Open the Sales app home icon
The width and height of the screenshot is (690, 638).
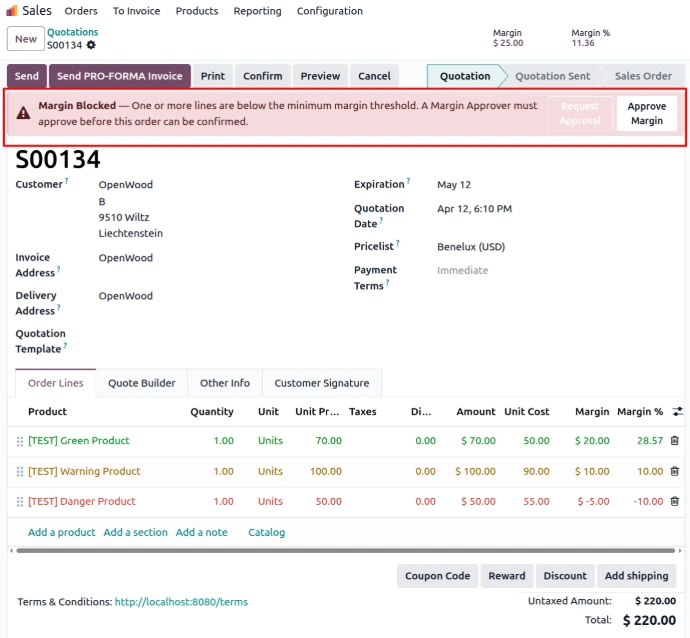(x=11, y=11)
